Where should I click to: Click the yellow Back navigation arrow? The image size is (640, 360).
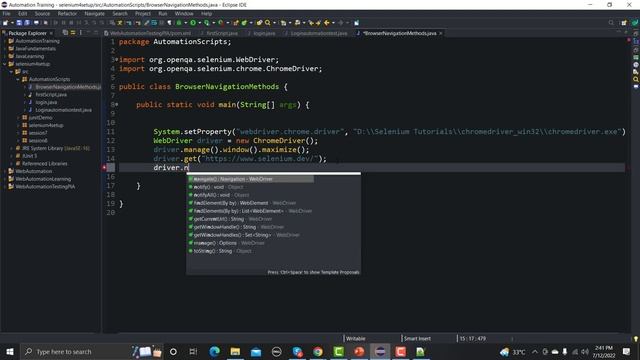click(327, 23)
